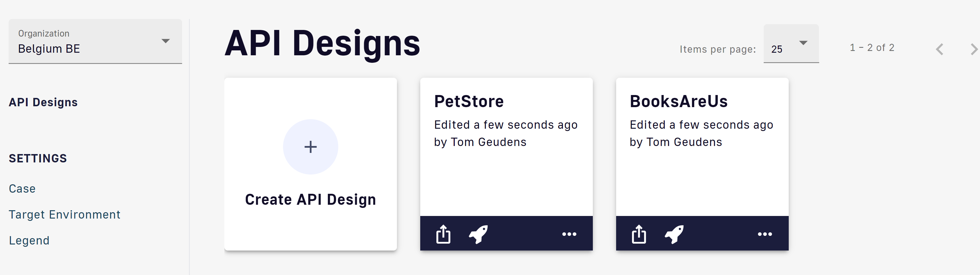Open the Organization dropdown

click(x=95, y=41)
